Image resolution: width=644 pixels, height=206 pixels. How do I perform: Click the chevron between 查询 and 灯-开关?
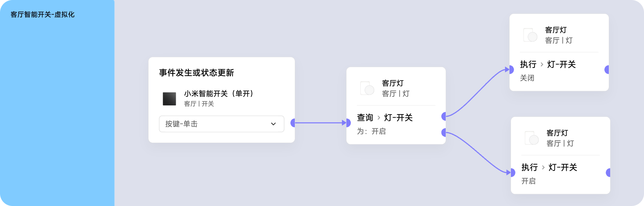pos(379,118)
